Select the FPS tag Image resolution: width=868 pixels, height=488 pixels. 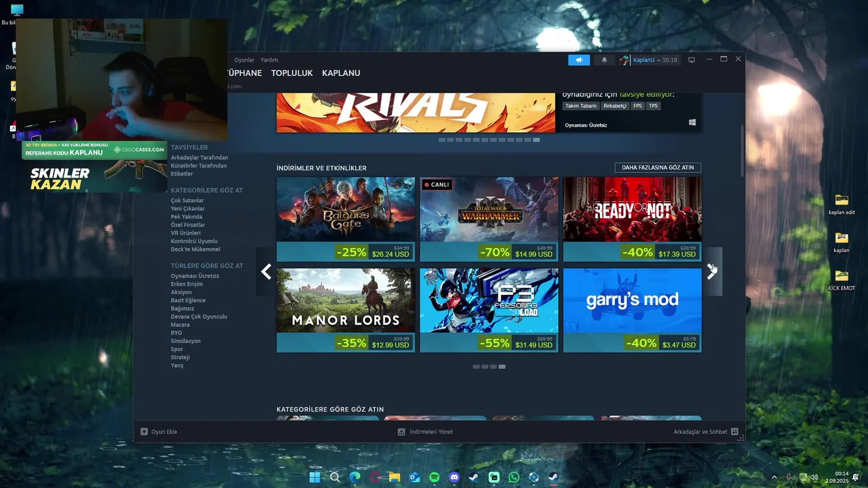(637, 106)
